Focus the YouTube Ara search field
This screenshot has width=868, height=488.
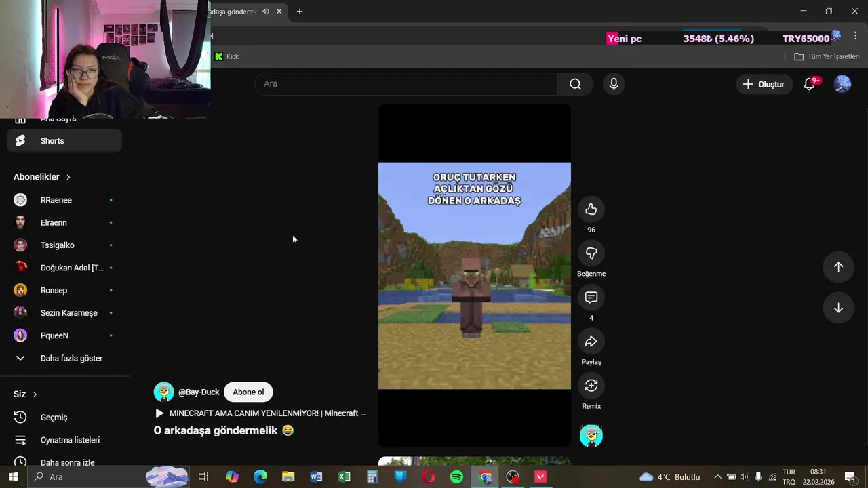click(x=406, y=84)
